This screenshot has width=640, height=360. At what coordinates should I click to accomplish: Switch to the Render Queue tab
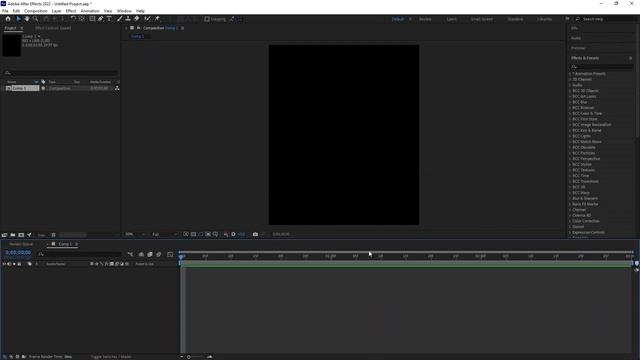tap(21, 244)
